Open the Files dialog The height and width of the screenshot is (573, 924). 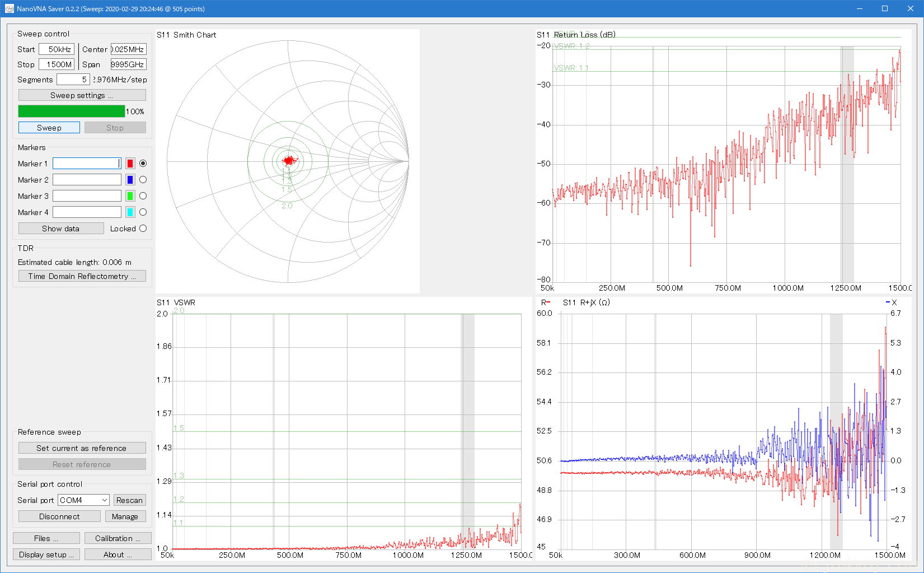pos(46,538)
